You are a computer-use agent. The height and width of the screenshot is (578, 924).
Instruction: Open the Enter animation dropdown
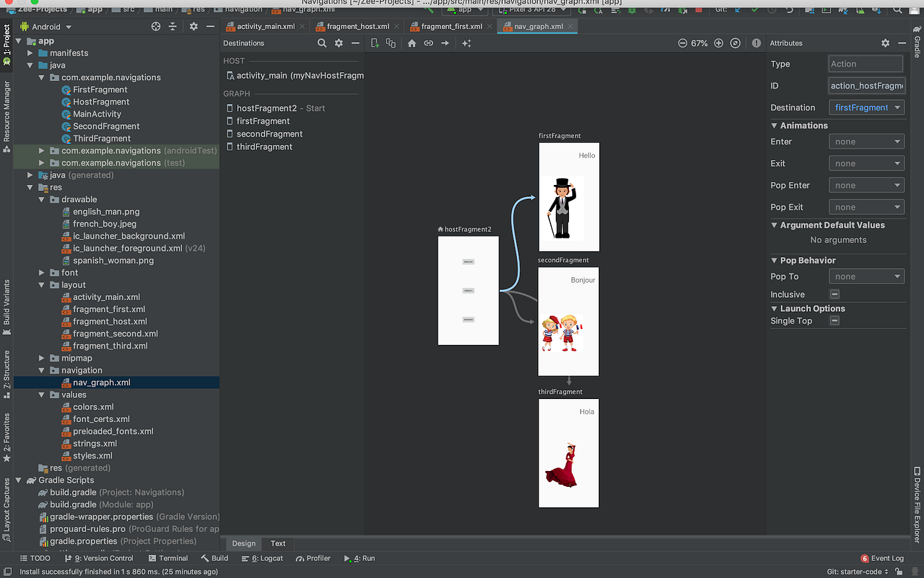click(x=866, y=142)
